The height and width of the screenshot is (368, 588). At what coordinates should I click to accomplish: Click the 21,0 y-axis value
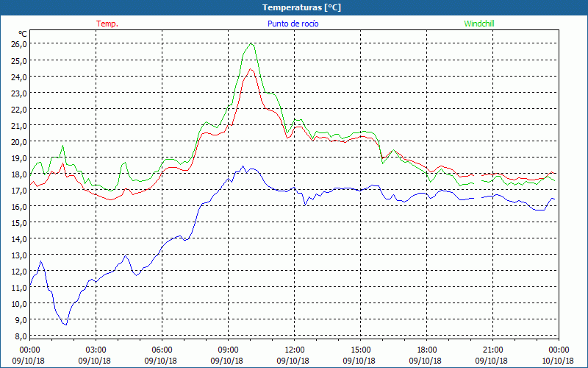(x=19, y=125)
